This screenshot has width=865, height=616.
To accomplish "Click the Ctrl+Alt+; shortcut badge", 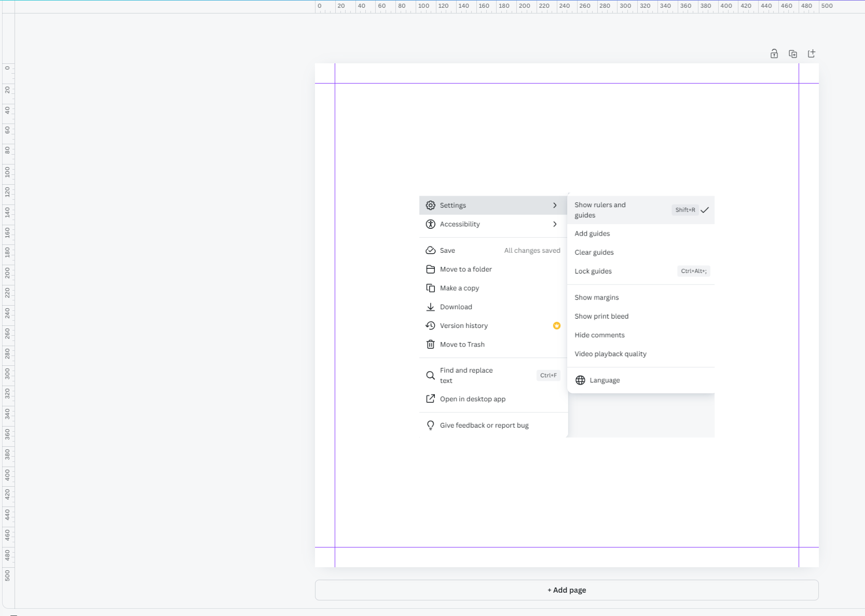I will (x=694, y=271).
